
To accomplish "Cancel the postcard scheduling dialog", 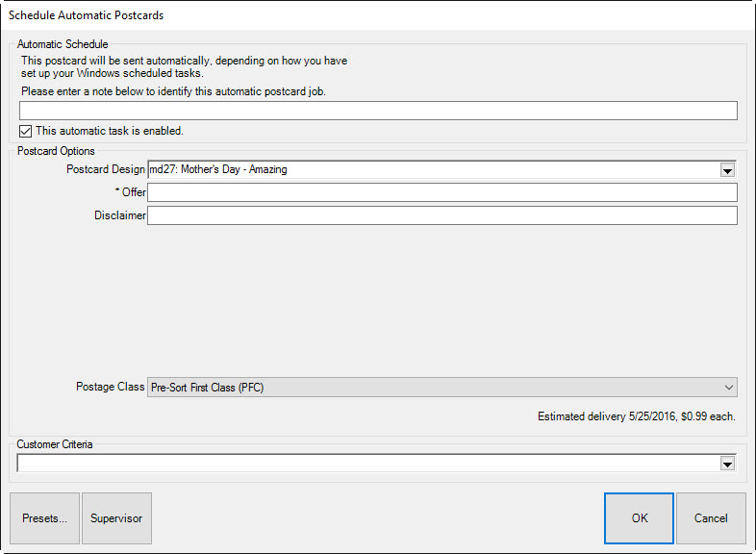I will tap(711, 518).
